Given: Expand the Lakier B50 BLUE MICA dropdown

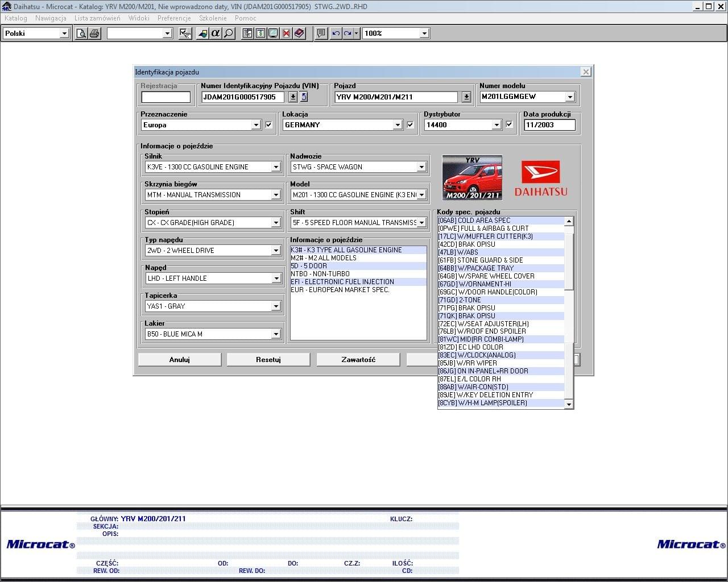Looking at the screenshot, I should pos(276,334).
